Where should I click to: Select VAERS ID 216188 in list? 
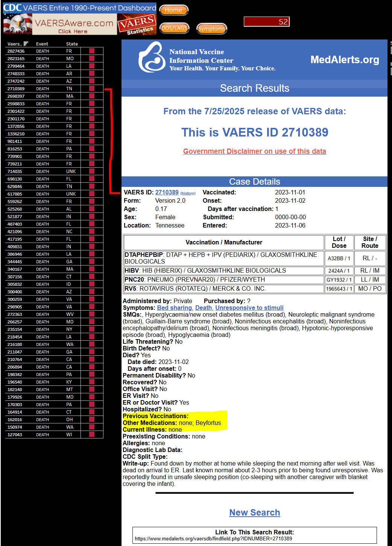point(15,344)
